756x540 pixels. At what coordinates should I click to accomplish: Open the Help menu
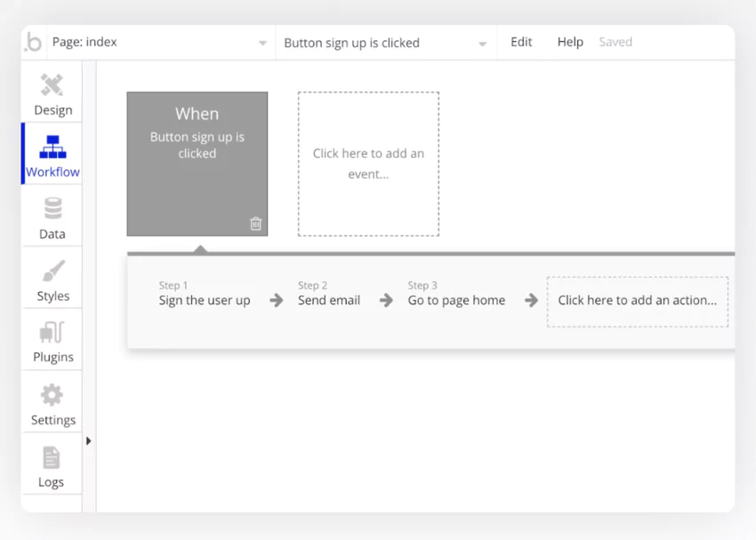click(x=569, y=41)
